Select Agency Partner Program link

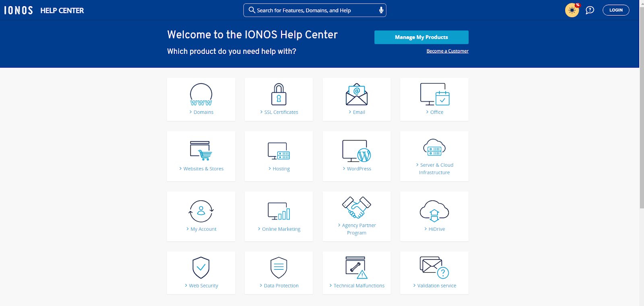(x=357, y=229)
